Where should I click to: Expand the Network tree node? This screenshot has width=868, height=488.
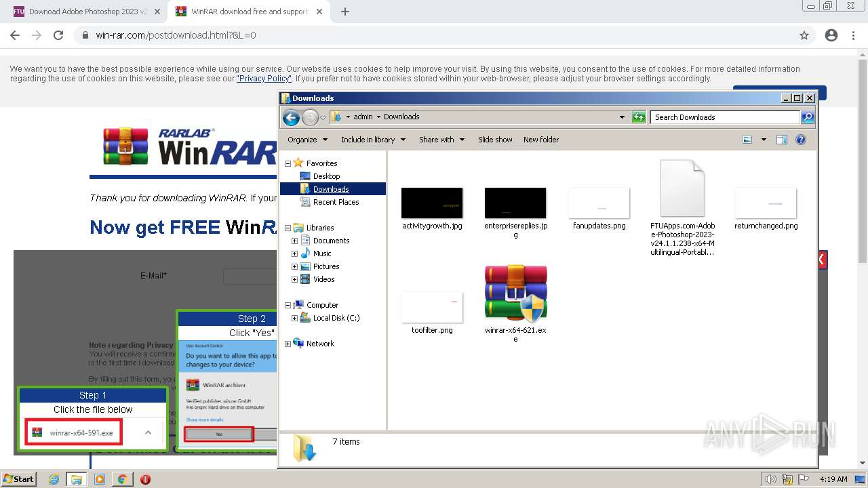pyautogui.click(x=288, y=344)
